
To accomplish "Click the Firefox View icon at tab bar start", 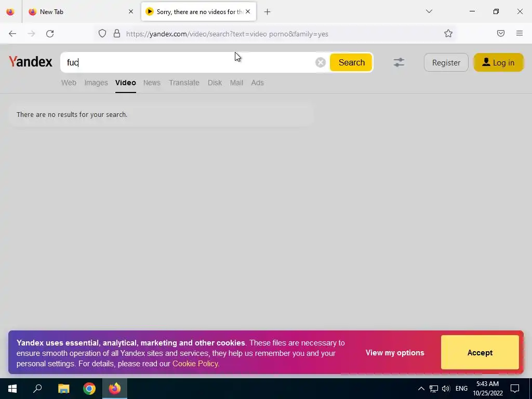I will pyautogui.click(x=10, y=11).
